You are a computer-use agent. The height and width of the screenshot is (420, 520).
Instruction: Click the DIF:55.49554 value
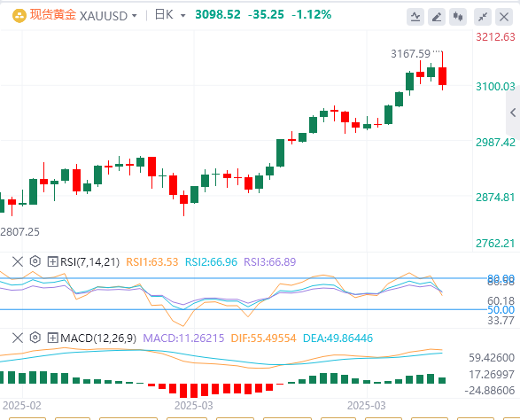[x=264, y=338]
